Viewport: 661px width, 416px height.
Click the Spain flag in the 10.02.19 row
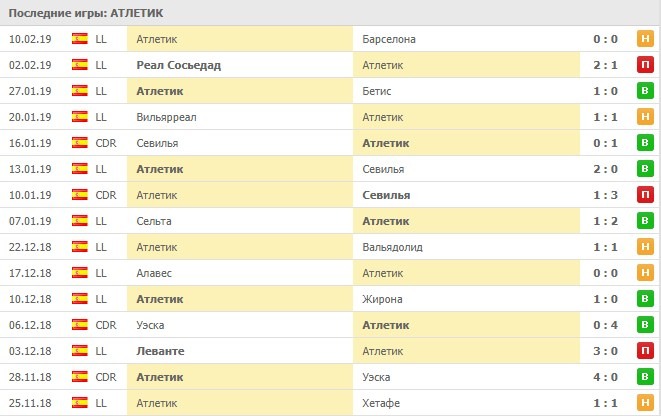click(x=79, y=39)
